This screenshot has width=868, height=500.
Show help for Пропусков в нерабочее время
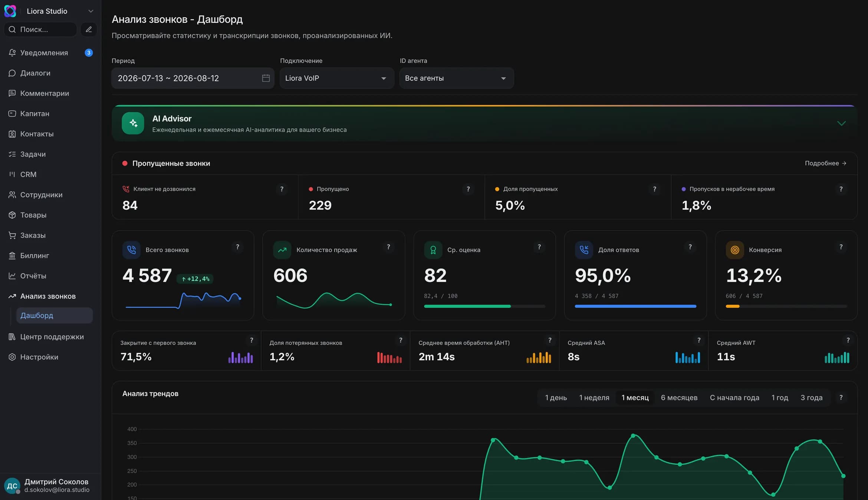[x=841, y=189]
